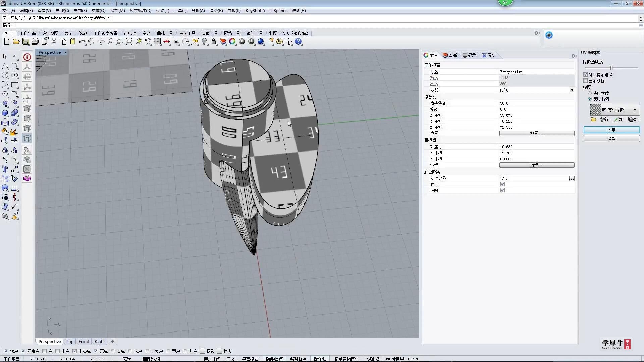
Task: Click the Paste clipboard icon
Action: [x=73, y=42]
